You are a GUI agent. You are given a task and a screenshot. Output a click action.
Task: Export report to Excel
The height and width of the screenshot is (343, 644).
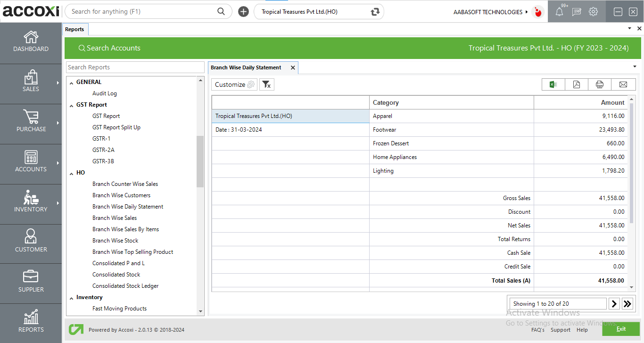553,84
